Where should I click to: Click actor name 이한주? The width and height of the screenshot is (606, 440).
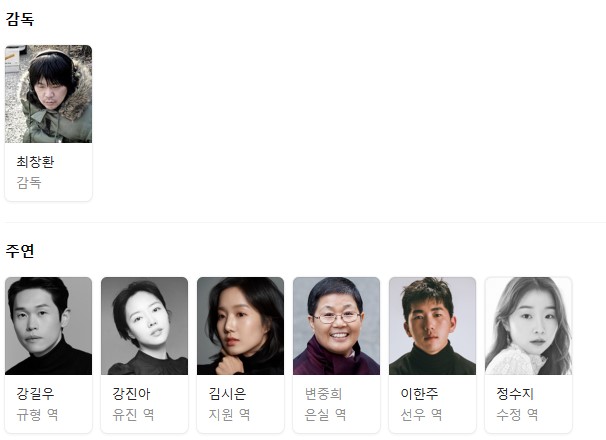(419, 394)
